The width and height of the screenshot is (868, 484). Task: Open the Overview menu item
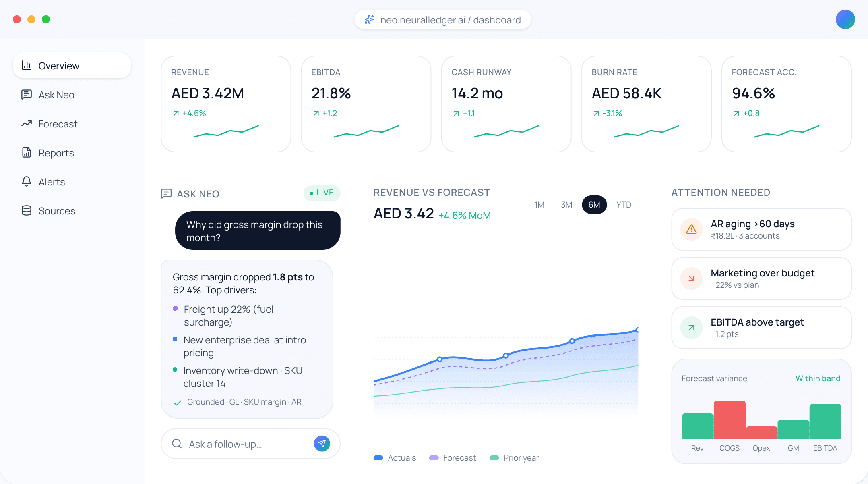point(72,65)
